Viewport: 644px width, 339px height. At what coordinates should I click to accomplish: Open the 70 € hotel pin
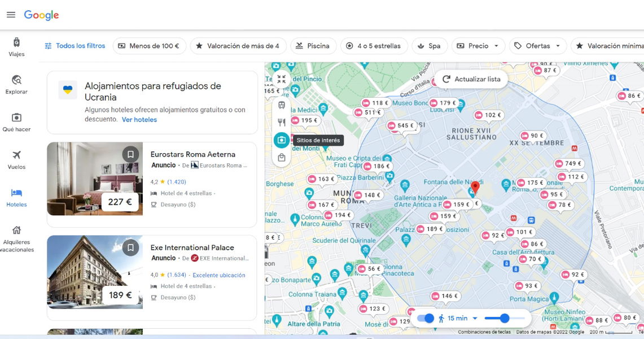pos(531,259)
